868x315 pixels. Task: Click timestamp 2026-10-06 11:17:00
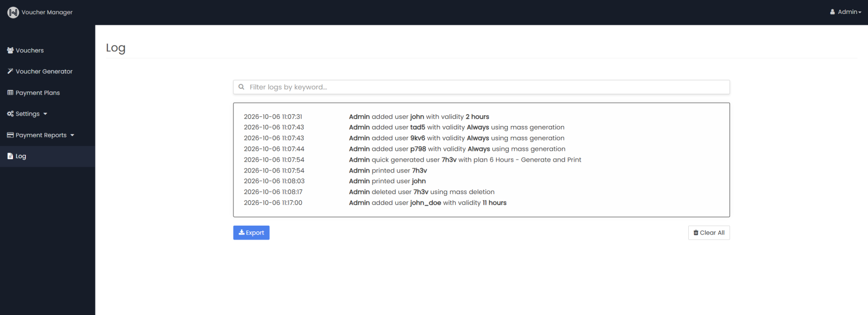click(x=273, y=203)
